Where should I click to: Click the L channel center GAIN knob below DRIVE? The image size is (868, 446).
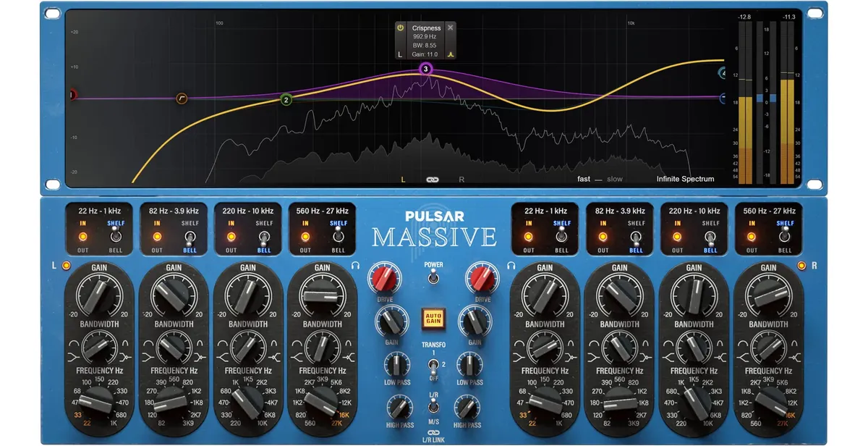pos(391,321)
